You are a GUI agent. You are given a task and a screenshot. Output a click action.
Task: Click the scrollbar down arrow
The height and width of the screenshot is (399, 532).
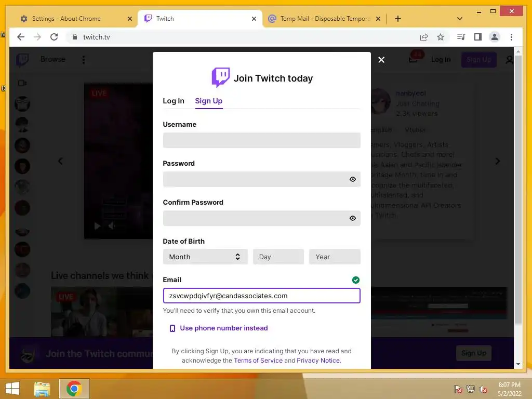(518, 364)
